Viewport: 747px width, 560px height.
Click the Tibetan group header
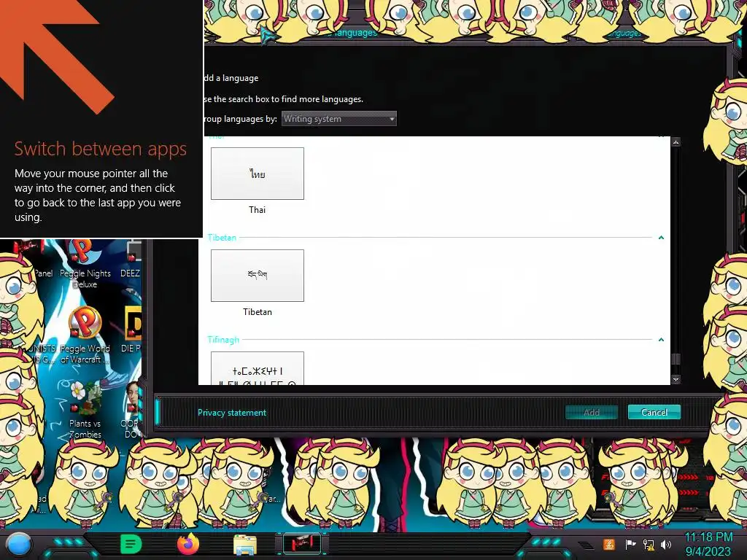pos(222,237)
